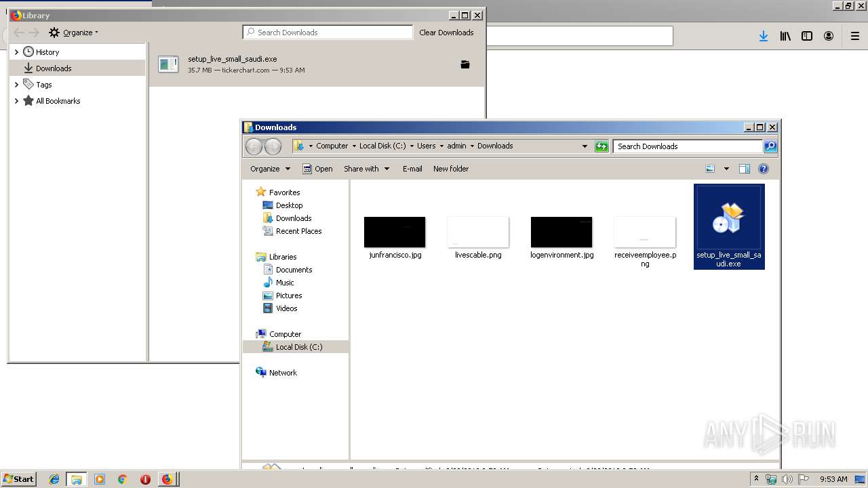Toggle Firefox sidebar icon
868x488 pixels.
pyautogui.click(x=807, y=36)
